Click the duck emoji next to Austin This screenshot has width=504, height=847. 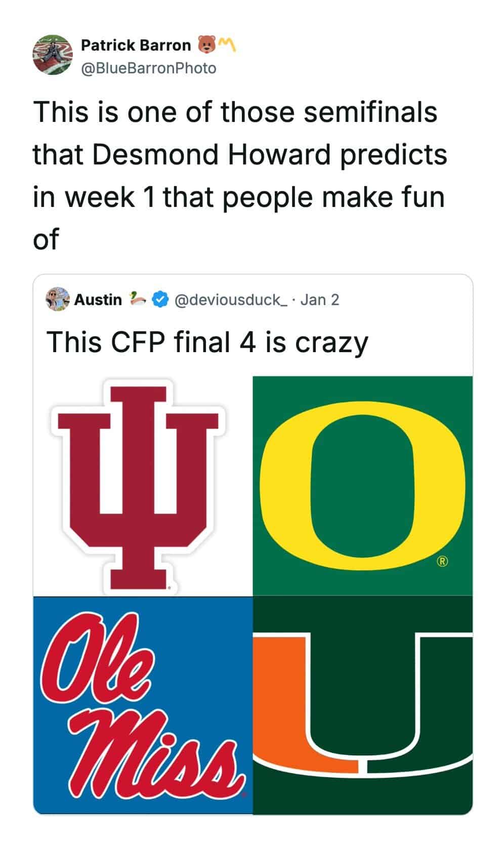pos(138,299)
